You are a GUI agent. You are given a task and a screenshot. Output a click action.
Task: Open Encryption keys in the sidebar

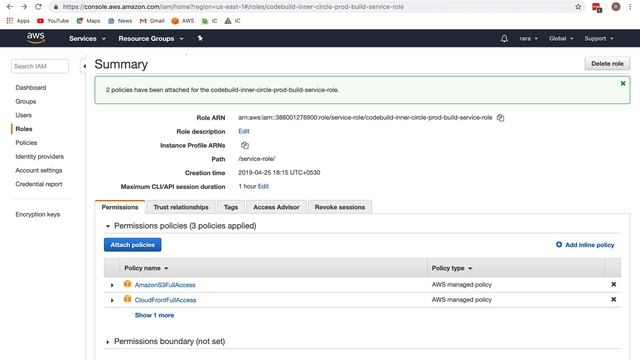point(38,214)
